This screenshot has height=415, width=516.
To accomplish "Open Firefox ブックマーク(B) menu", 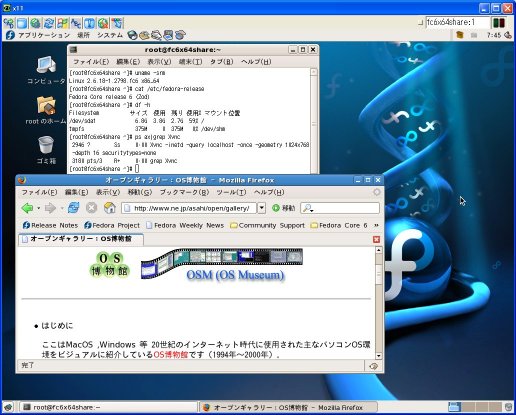I will point(184,192).
